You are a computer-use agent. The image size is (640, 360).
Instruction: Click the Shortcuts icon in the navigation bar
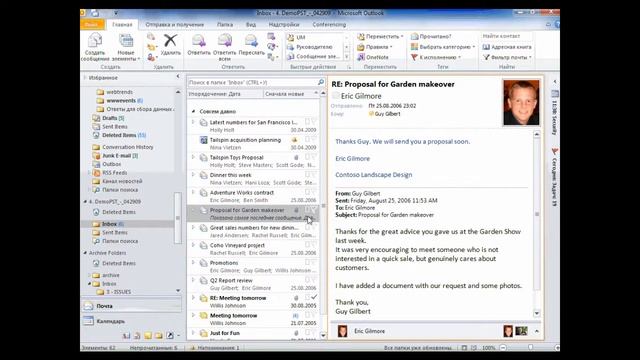169,336
